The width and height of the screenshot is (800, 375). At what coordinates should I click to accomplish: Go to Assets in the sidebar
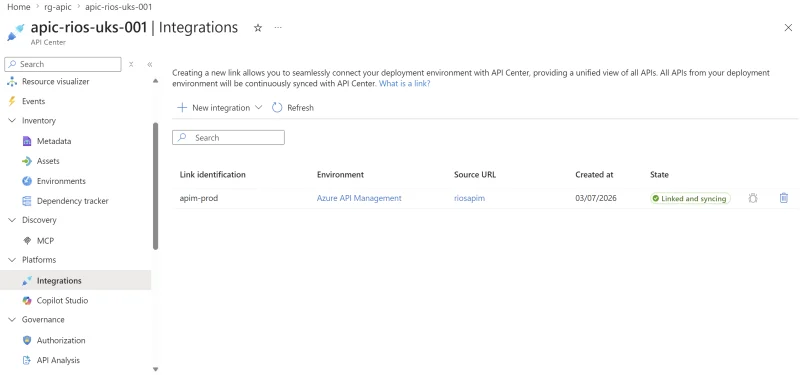48,161
